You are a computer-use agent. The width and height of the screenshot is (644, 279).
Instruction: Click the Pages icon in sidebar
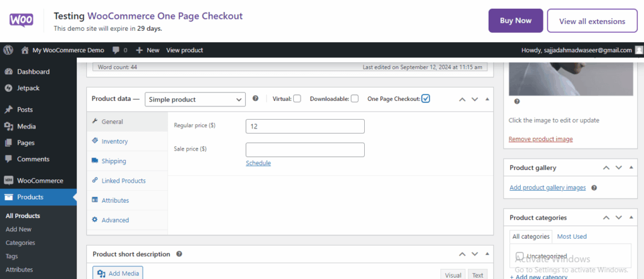click(9, 143)
